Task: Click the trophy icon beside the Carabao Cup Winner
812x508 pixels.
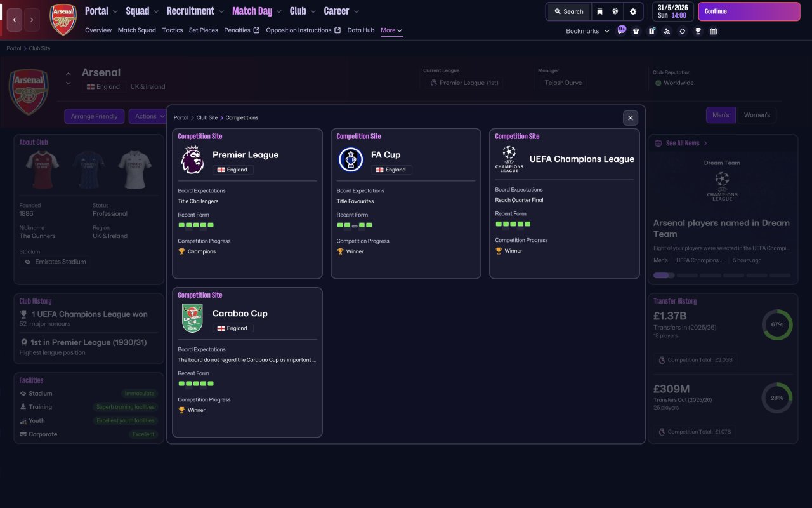Action: 182,410
